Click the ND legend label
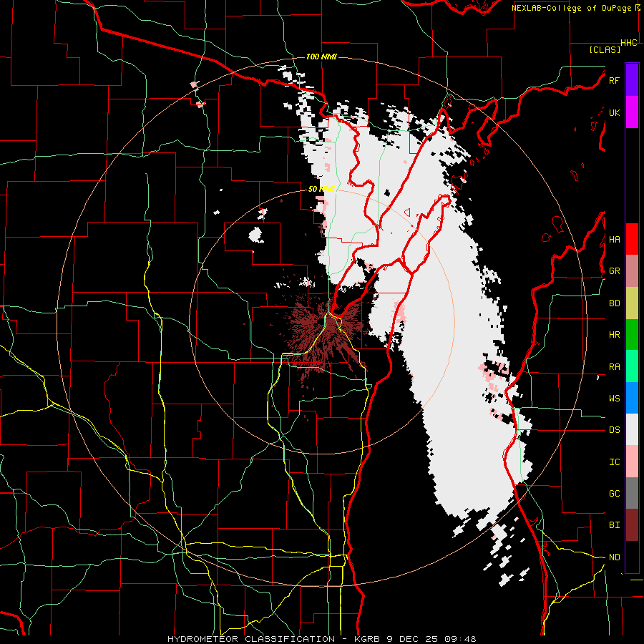 pyautogui.click(x=614, y=557)
